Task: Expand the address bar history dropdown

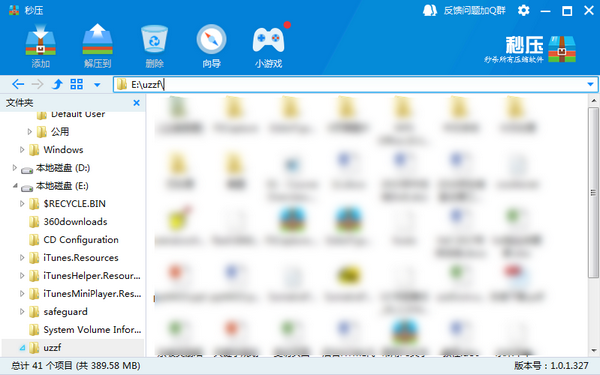Action: [590, 84]
